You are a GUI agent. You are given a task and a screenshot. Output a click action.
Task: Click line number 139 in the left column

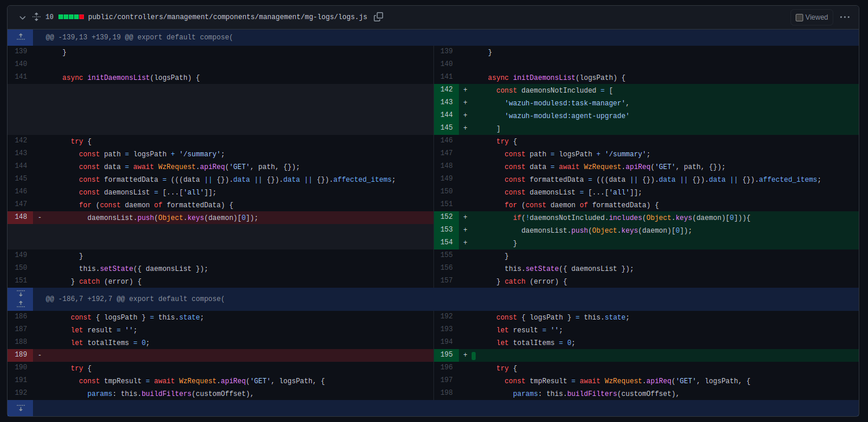tap(20, 51)
